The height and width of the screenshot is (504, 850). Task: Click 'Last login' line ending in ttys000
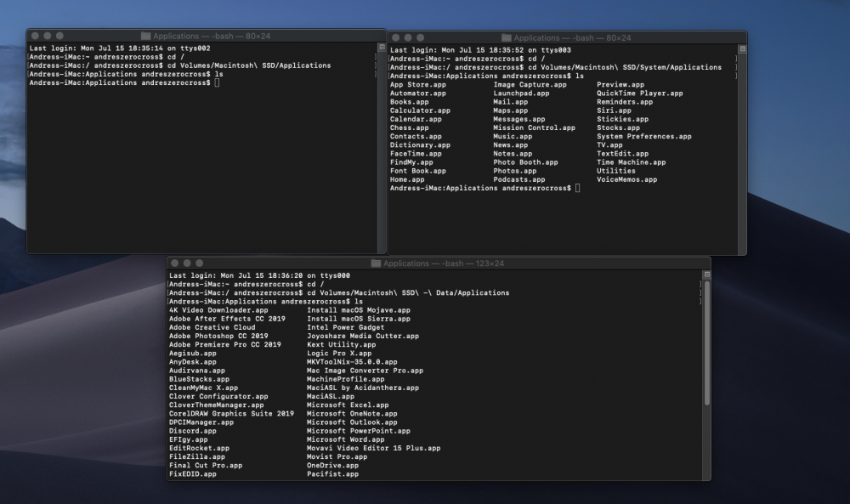point(259,275)
